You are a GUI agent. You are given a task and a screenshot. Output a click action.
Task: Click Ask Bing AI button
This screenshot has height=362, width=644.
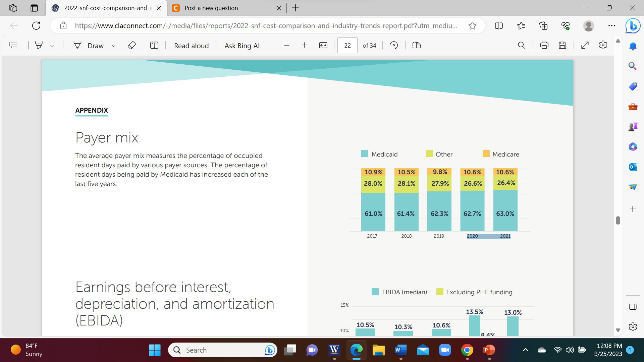[242, 46]
